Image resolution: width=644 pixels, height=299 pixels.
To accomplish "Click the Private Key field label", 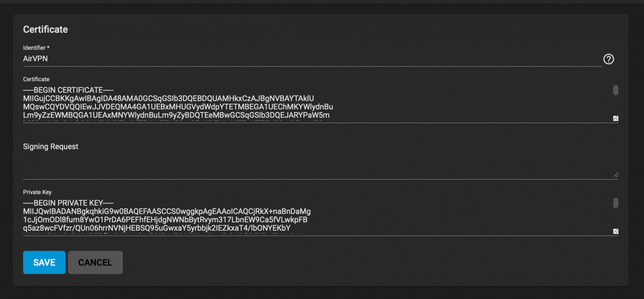I will pos(37,192).
